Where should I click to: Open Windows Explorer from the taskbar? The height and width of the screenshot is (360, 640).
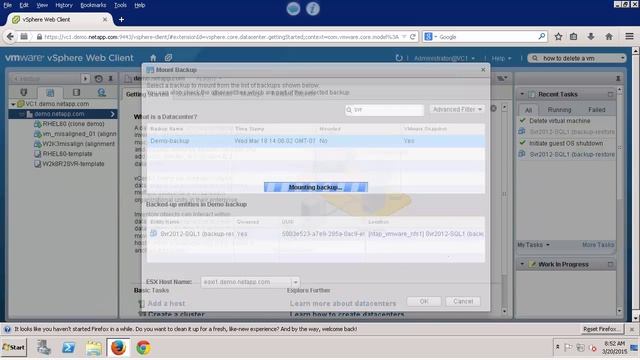pyautogui.click(x=93, y=348)
